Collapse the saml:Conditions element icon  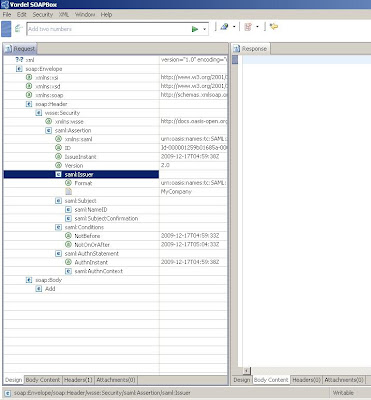click(x=58, y=227)
